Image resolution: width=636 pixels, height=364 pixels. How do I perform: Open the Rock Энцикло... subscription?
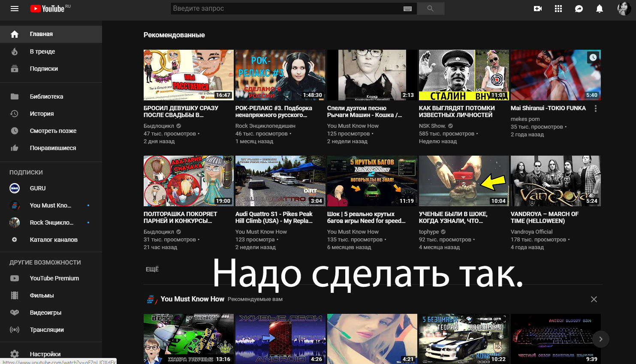[51, 223]
